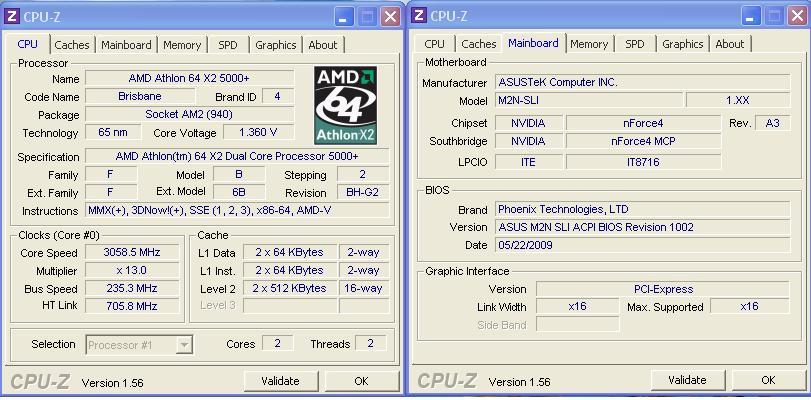The width and height of the screenshot is (811, 400).
Task: Click the Ext. Model value '6B'
Action: point(239,192)
